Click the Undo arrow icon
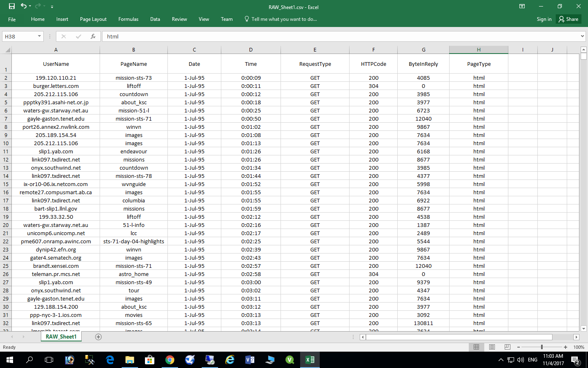This screenshot has height=368, width=588. coord(24,6)
